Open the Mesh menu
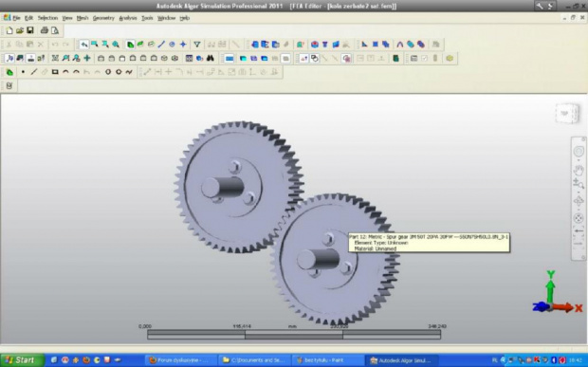The width and height of the screenshot is (588, 367). coord(83,18)
